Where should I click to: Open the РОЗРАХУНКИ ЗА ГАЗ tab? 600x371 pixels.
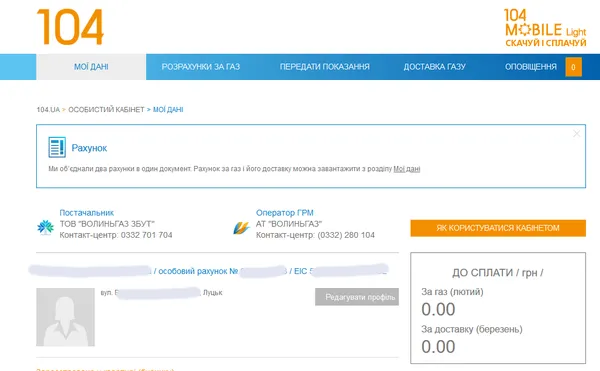click(x=201, y=67)
